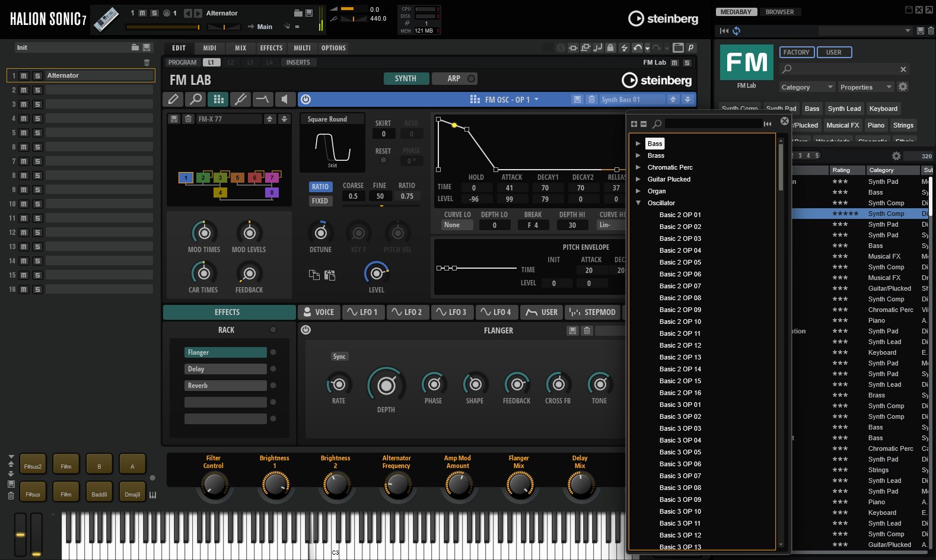Click the Flanger DEPTH knob
The width and height of the screenshot is (936, 560).
pos(386,386)
